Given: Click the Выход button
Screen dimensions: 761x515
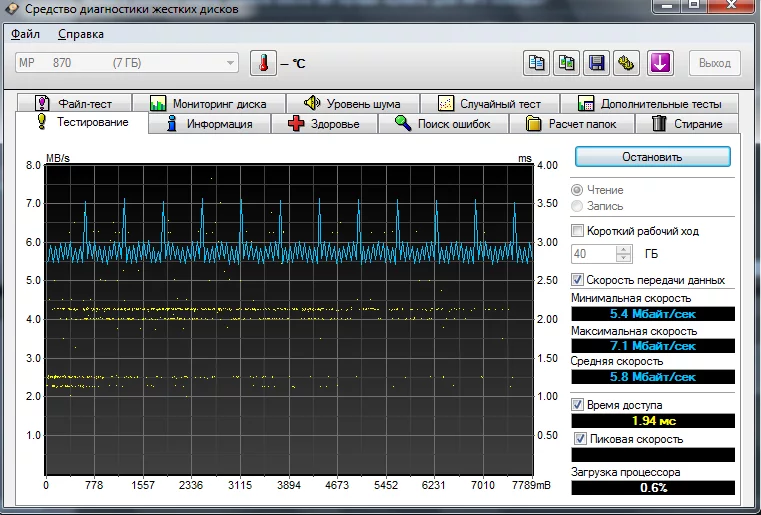Looking at the screenshot, I should tap(714, 63).
